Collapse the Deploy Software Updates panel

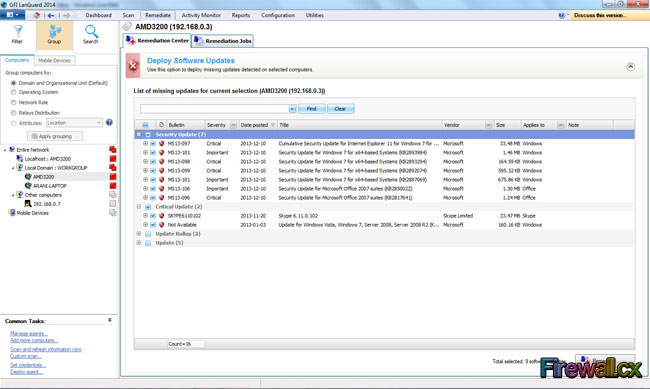pos(630,66)
